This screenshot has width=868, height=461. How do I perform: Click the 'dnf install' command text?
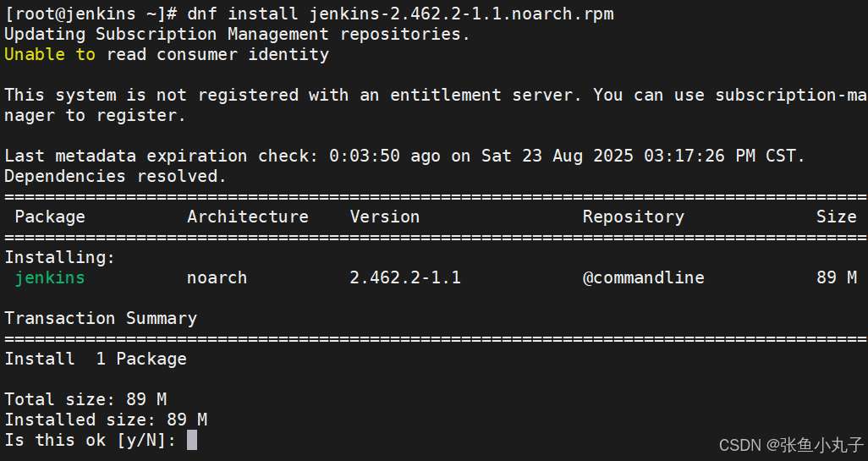point(243,14)
